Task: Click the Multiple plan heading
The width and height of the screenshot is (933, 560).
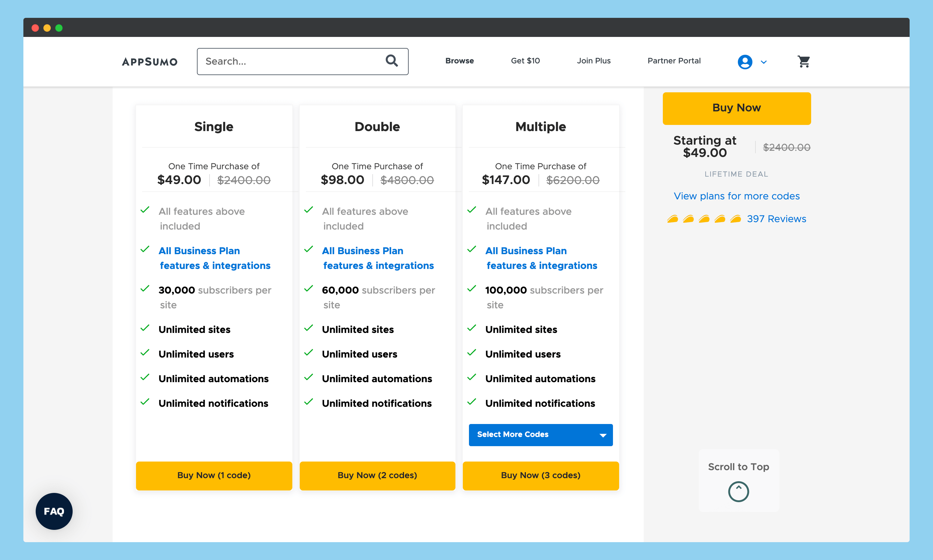Action: tap(540, 127)
